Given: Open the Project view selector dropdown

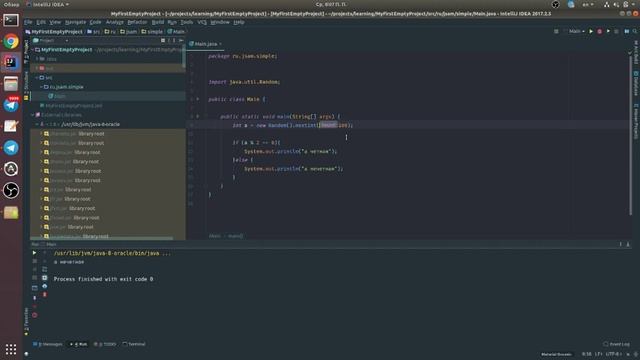Looking at the screenshot, I should point(51,40).
